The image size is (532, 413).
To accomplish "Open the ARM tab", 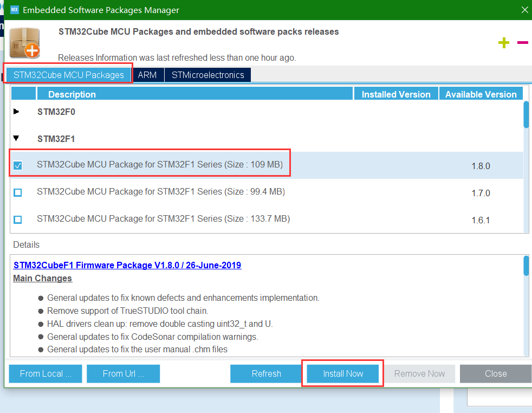I will (147, 75).
